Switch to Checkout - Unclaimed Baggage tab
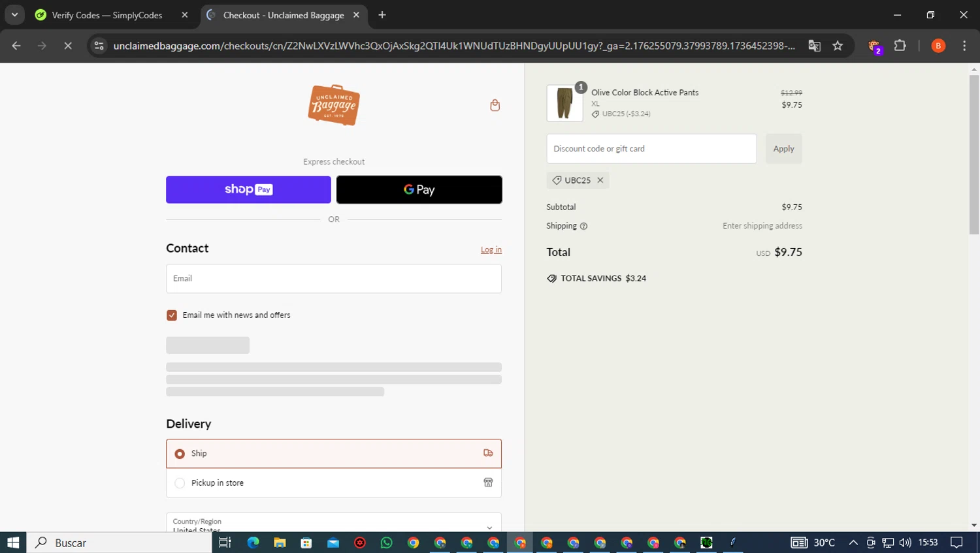The image size is (980, 553). (284, 15)
